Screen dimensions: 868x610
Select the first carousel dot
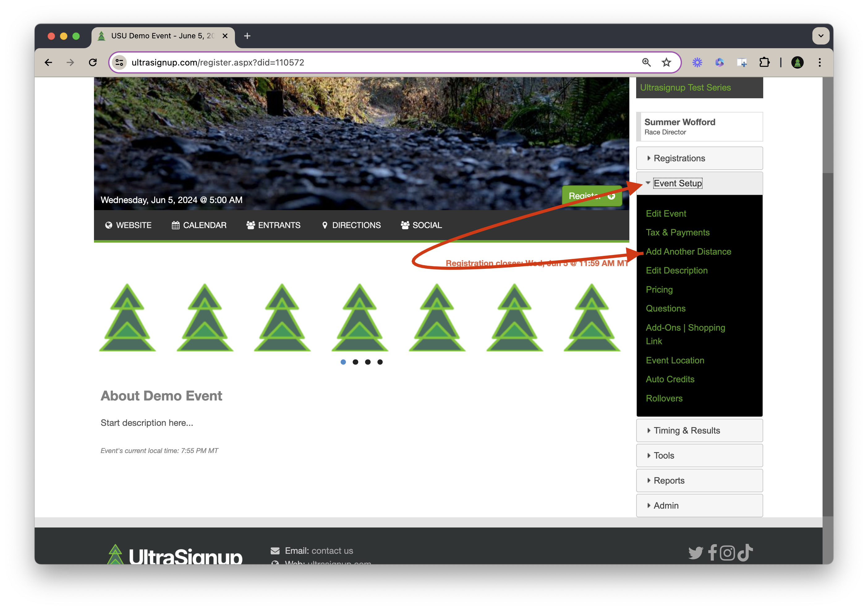(343, 362)
